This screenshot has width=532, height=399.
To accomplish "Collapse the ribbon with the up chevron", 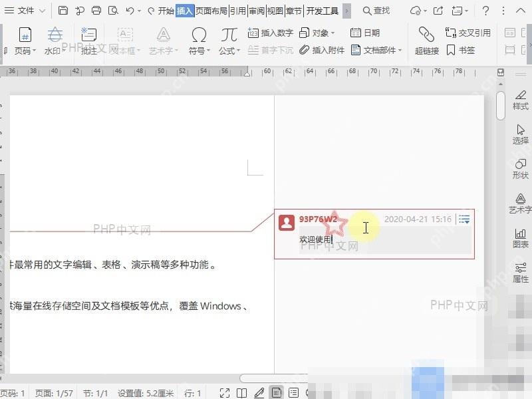I will [521, 11].
